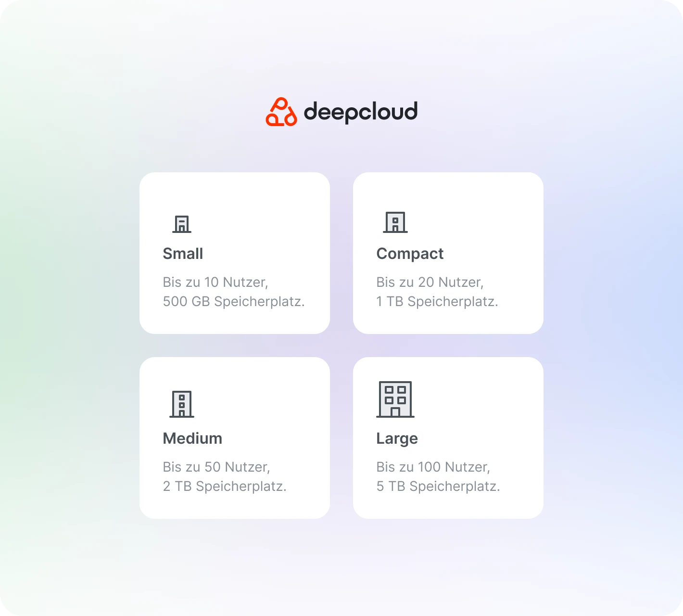Click 'Bis zu 100 Nutzer' text
Viewport: 683px width, 616px height.
click(433, 467)
